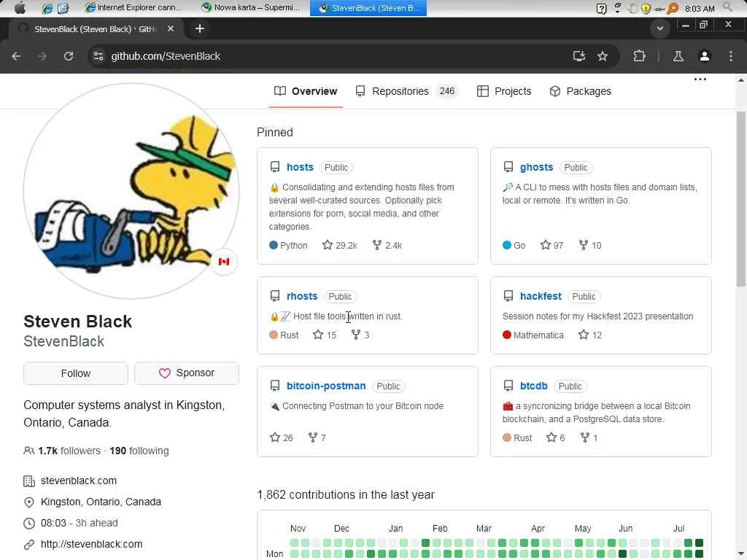View stargazers of bitcoin-postman (26)
This screenshot has height=560, width=747.
281,437
